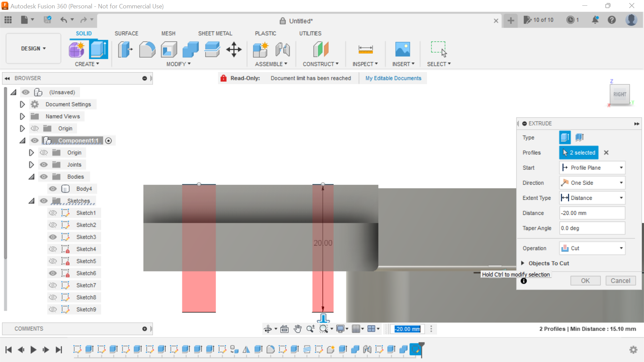The width and height of the screenshot is (644, 362).
Task: Toggle visibility of the Joints folder
Action: click(44, 165)
